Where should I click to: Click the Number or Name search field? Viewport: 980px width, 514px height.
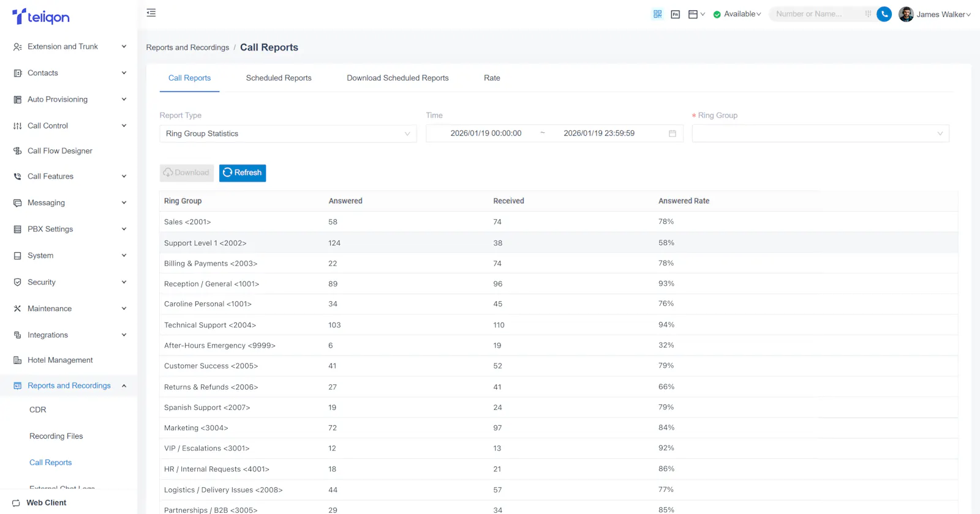(x=817, y=14)
